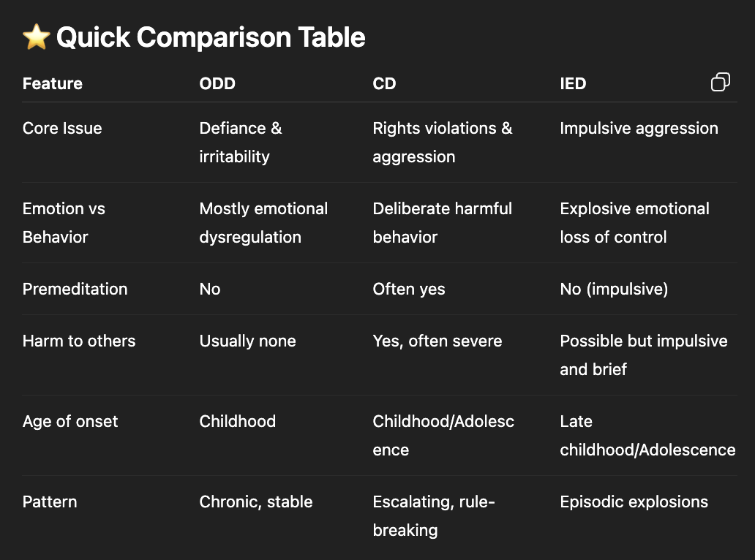
Task: Click the Age of onset row label
Action: click(70, 421)
